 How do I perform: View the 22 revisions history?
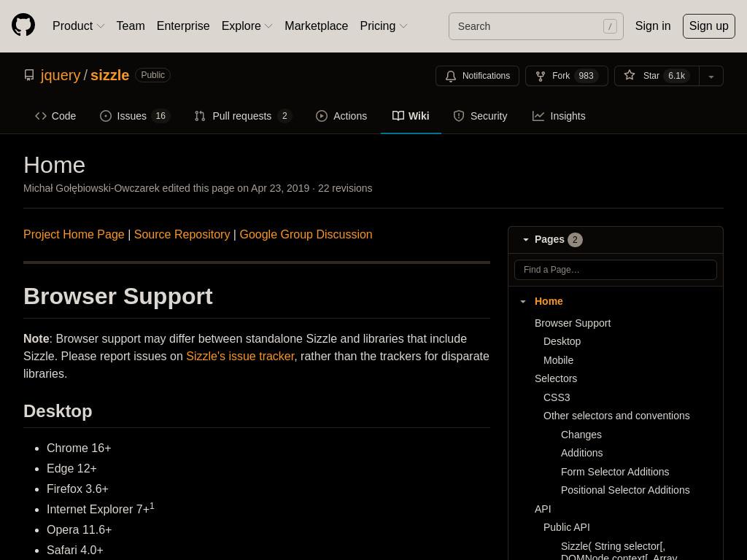tap(345, 188)
